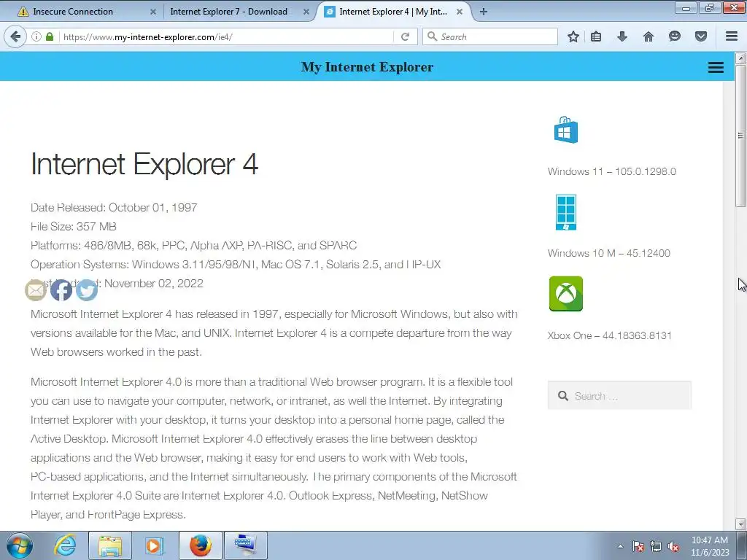Reload the page with the refresh button

[405, 36]
